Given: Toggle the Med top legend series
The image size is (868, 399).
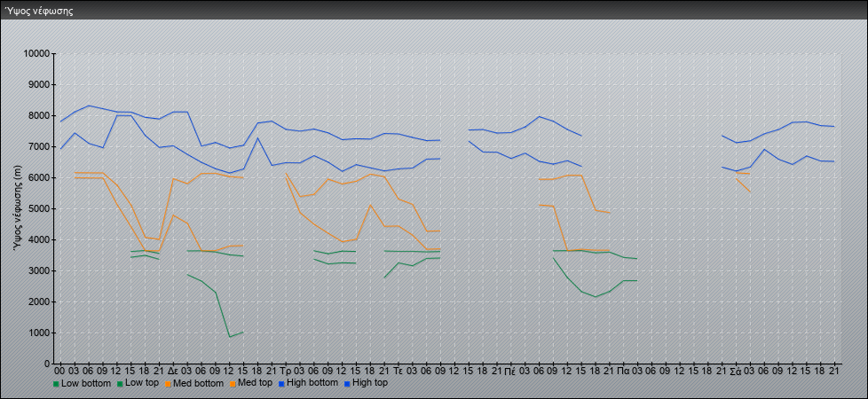Looking at the screenshot, I should click(x=251, y=383).
